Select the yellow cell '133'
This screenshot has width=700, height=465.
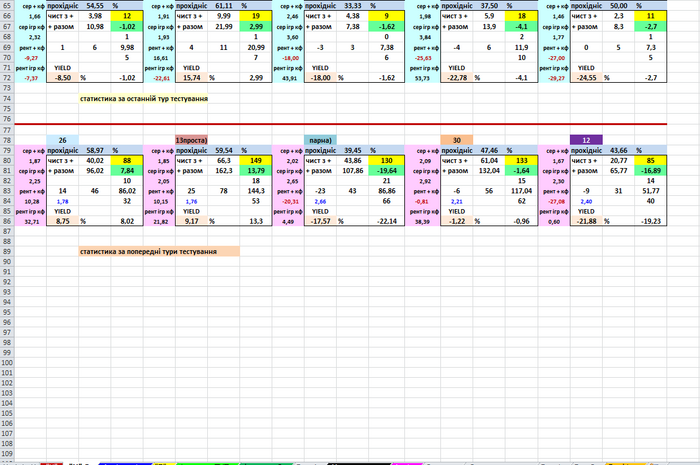click(521, 161)
